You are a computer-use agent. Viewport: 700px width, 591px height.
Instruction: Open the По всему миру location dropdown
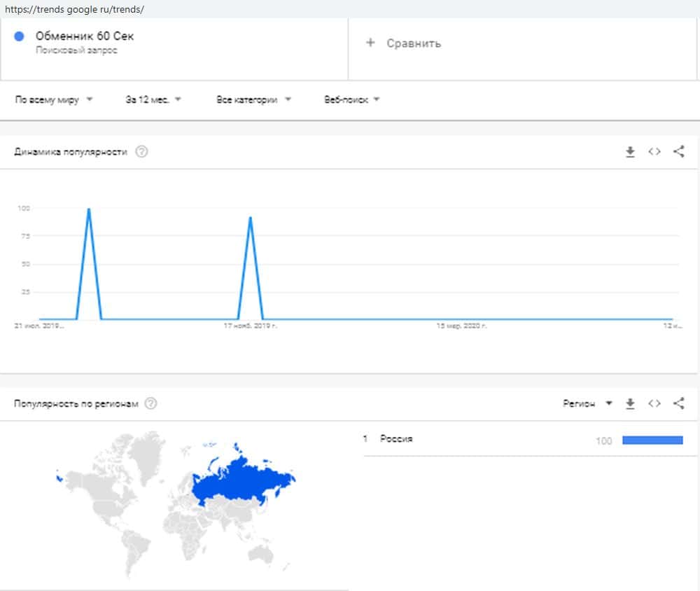[54, 100]
